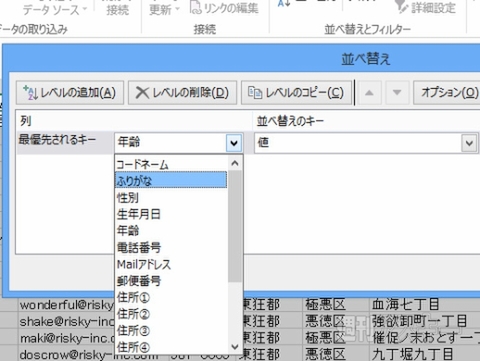This screenshot has width=480, height=361.
Task: Click the レベルのコピー(C) button
Action: (x=296, y=92)
